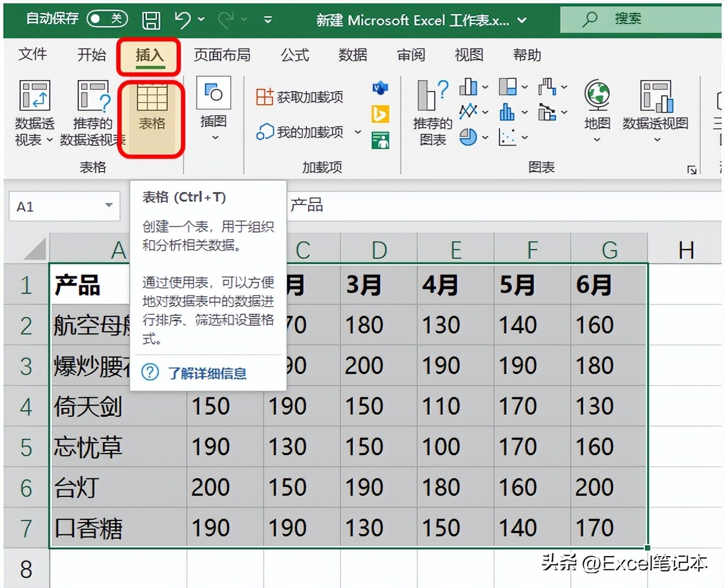Insert a waterfall or stock chart
The height and width of the screenshot is (588, 724).
(x=547, y=87)
